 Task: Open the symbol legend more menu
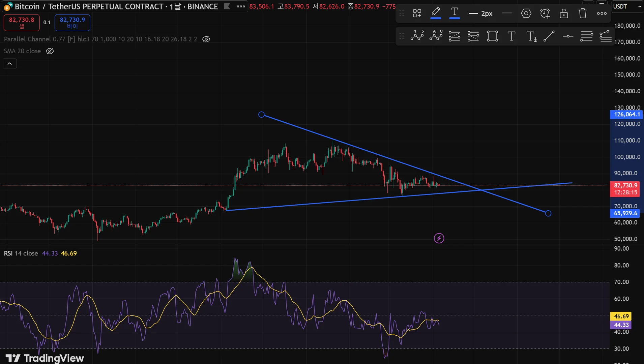tap(241, 6)
